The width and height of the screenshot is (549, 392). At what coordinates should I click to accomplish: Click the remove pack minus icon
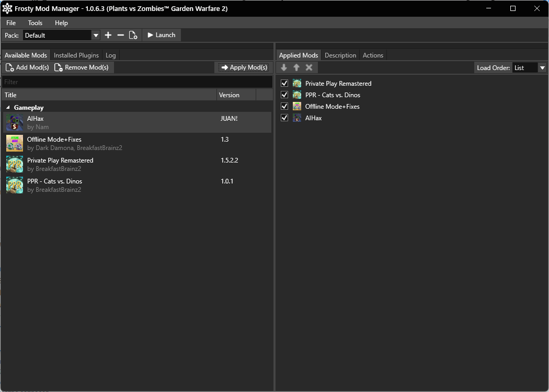[121, 35]
